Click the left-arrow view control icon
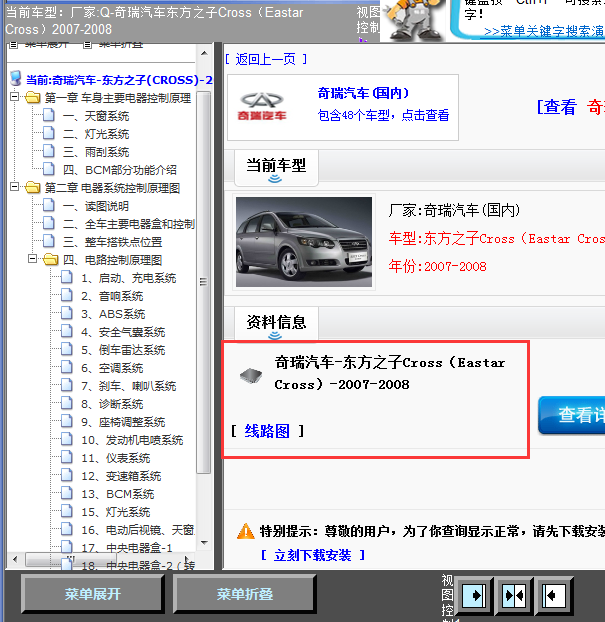Image resolution: width=605 pixels, height=622 pixels. pyautogui.click(x=553, y=595)
